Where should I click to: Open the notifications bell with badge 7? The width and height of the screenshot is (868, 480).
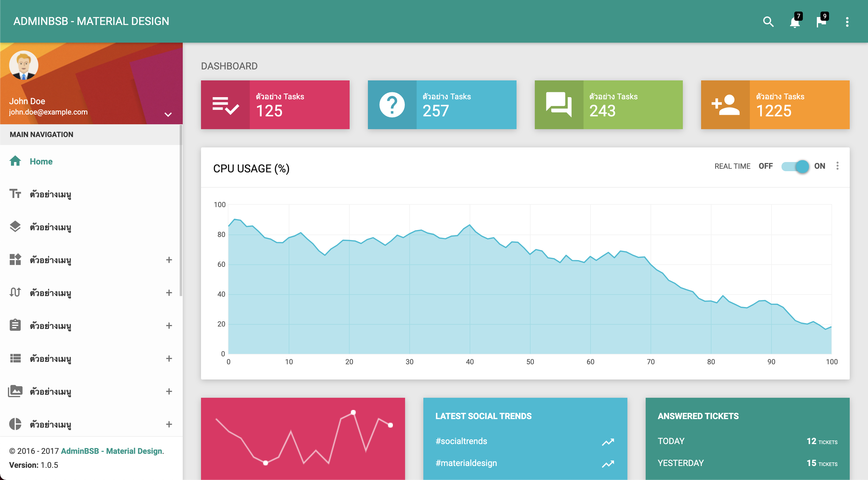pos(795,22)
